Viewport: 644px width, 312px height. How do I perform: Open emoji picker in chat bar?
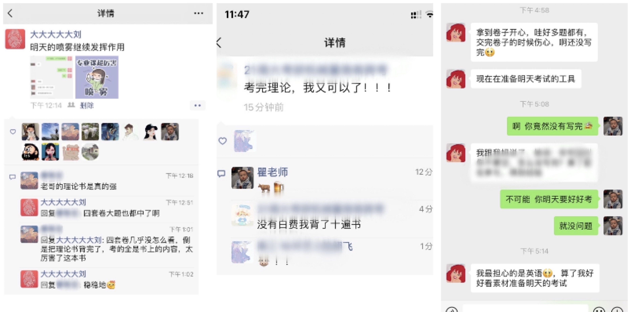click(599, 309)
